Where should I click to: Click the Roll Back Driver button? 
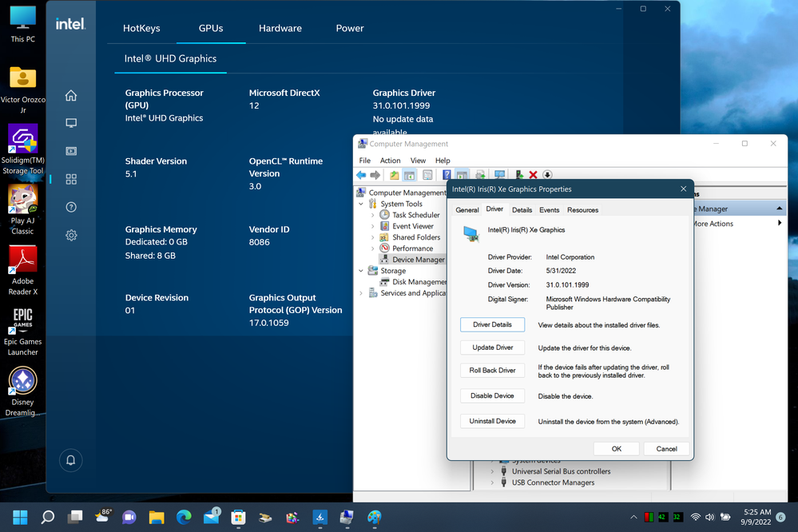[492, 370]
